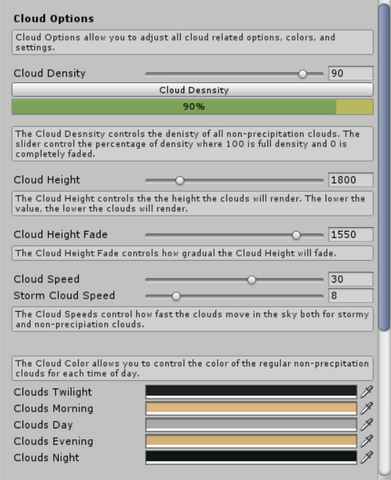Click the 'Cloud Options allow you' description
This screenshot has width=391, height=480.
click(x=193, y=42)
